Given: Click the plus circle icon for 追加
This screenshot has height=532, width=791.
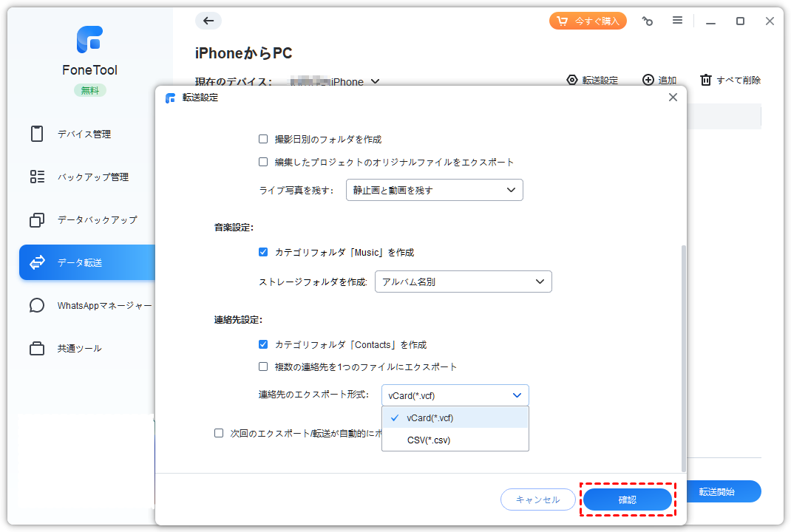Looking at the screenshot, I should click(x=648, y=80).
